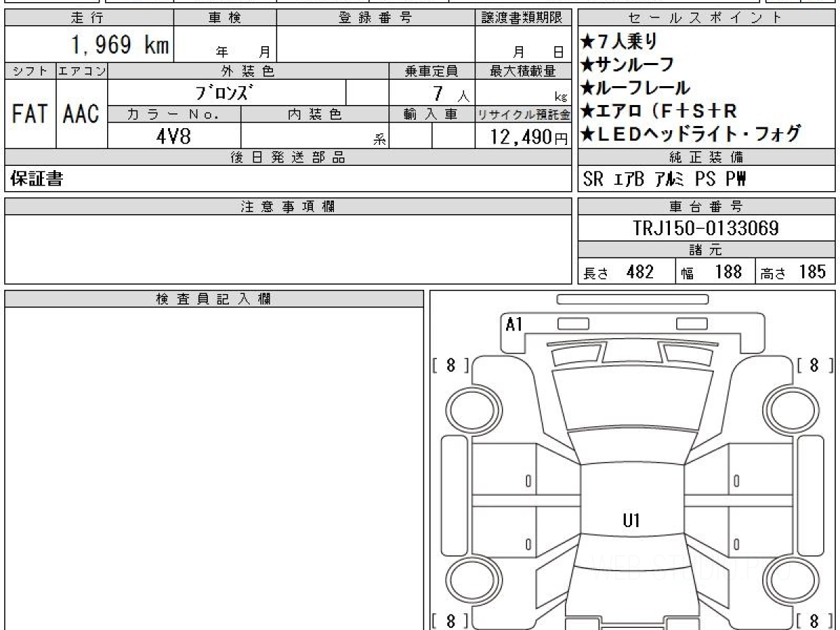Click the 後日発送部品 header
840x630 pixels.
pos(288,157)
